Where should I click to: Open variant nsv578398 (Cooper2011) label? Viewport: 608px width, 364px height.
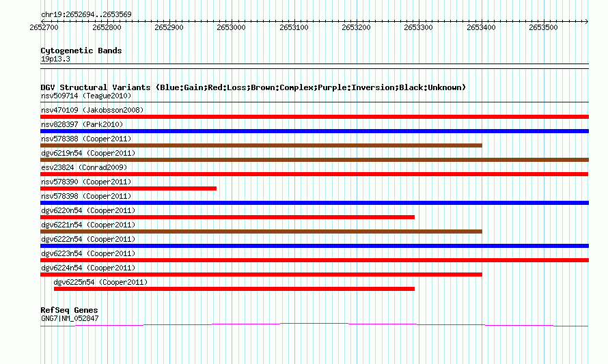[86, 196]
